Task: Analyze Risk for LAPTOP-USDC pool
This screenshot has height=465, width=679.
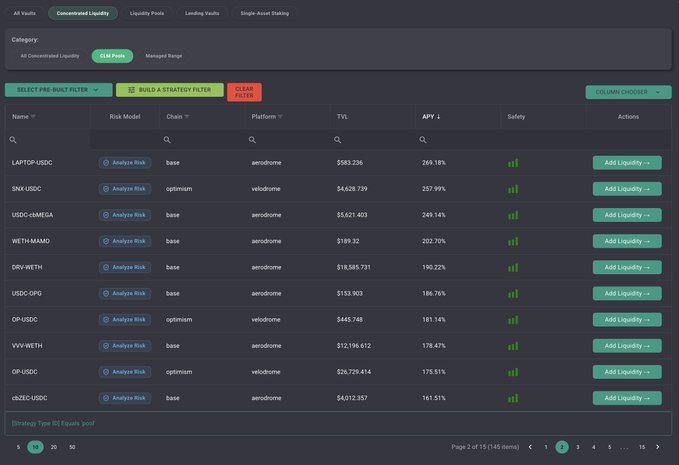Action: click(x=125, y=163)
